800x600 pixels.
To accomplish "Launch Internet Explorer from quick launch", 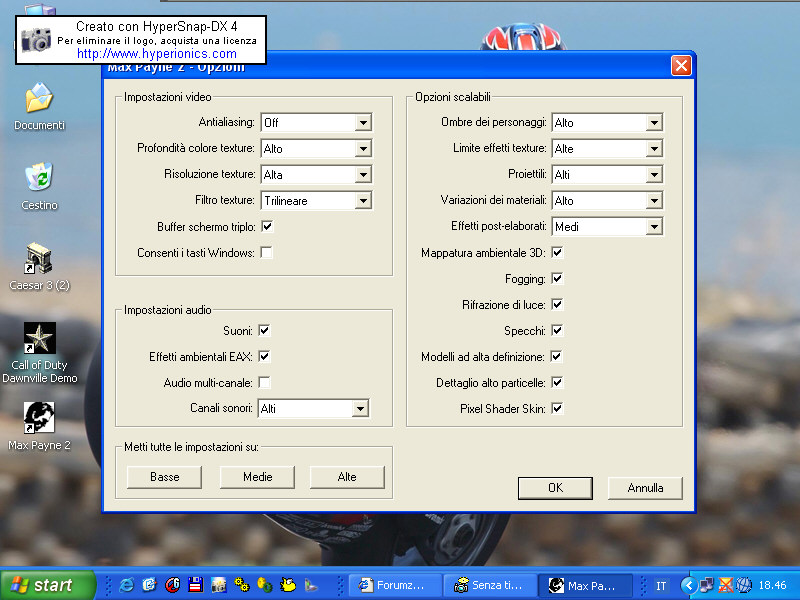I will [x=126, y=585].
